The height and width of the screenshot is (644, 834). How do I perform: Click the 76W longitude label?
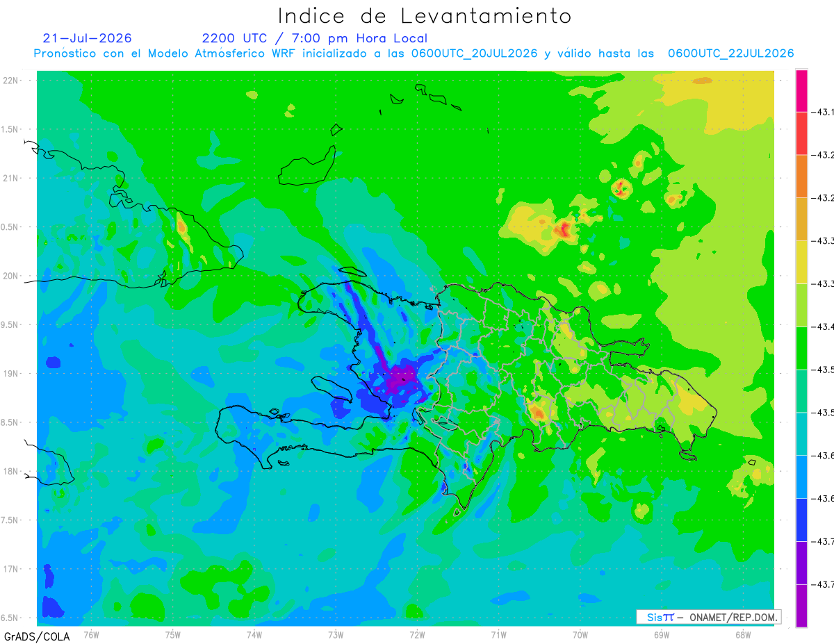coord(91,634)
